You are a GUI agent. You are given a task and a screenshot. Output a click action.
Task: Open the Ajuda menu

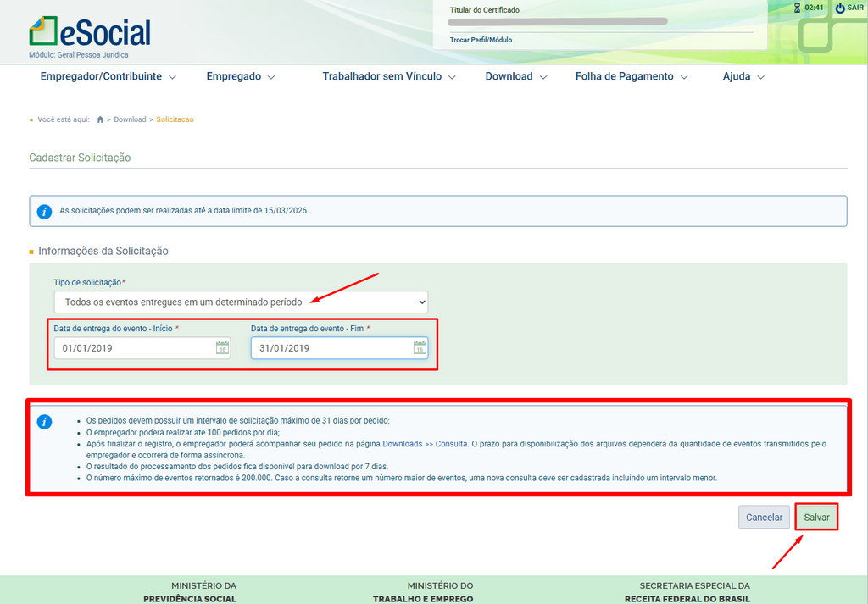click(743, 76)
